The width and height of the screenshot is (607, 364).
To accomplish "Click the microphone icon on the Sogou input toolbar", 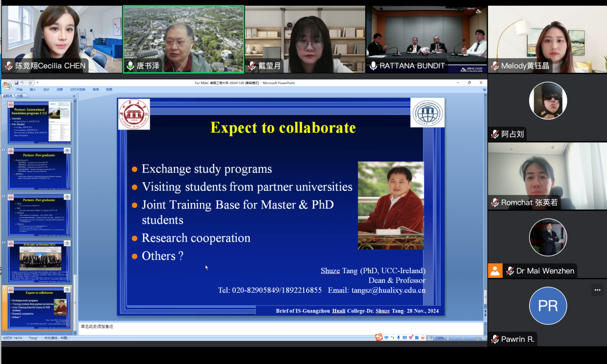I will pos(398,337).
